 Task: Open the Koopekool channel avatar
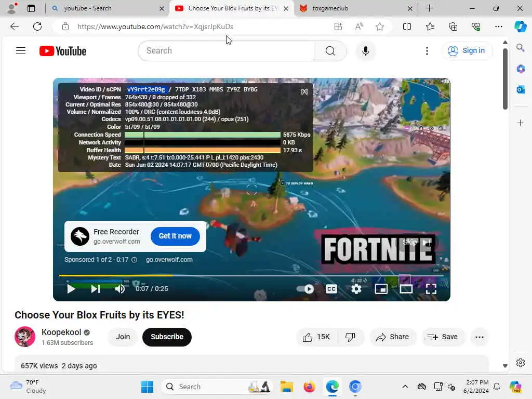25,337
